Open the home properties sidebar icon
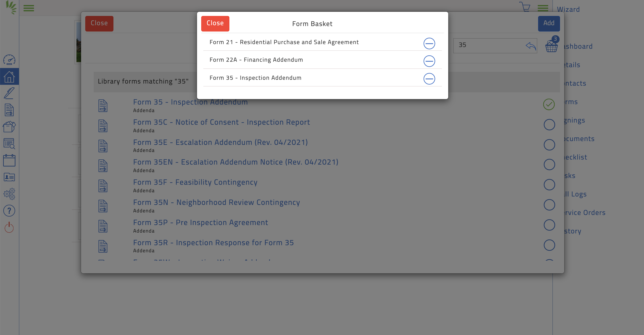This screenshot has width=644, height=335. [x=9, y=77]
